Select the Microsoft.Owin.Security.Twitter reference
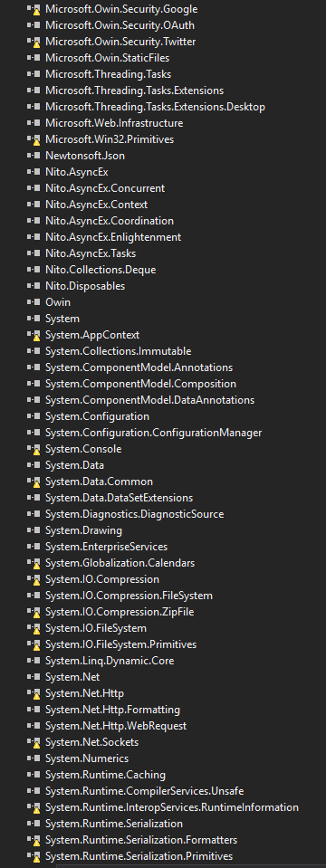 point(120,42)
